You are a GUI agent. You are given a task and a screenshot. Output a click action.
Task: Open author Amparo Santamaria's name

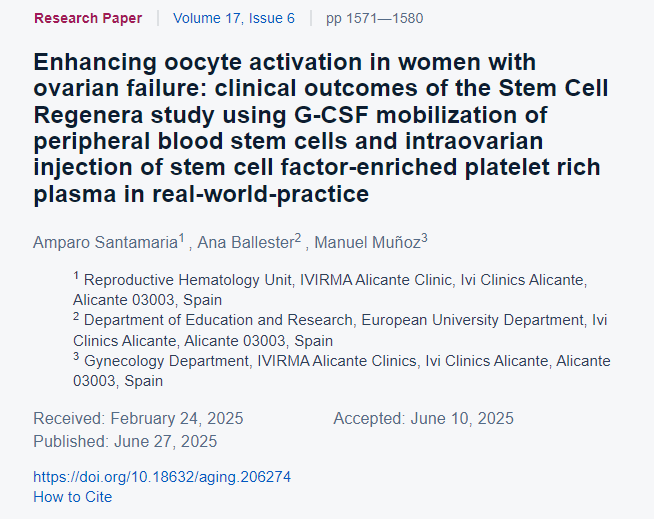tap(105, 241)
